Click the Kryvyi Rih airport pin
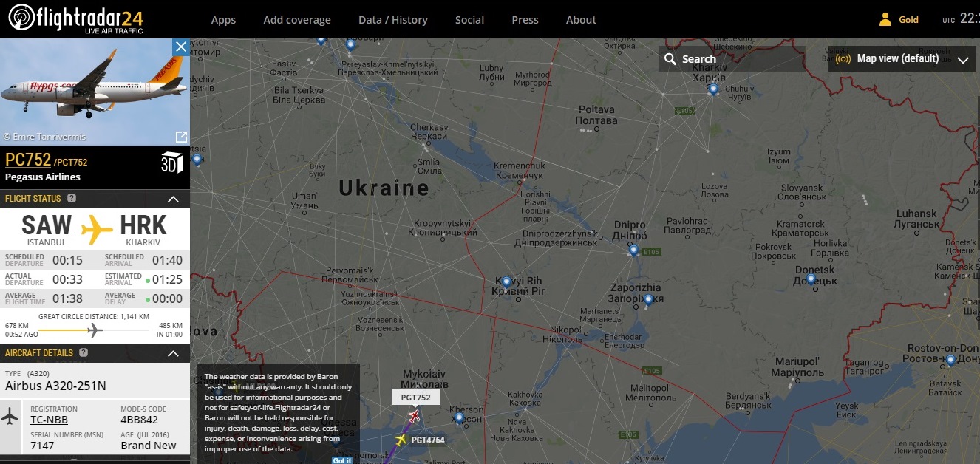Screen dimensions: 980x464 [x=506, y=282]
